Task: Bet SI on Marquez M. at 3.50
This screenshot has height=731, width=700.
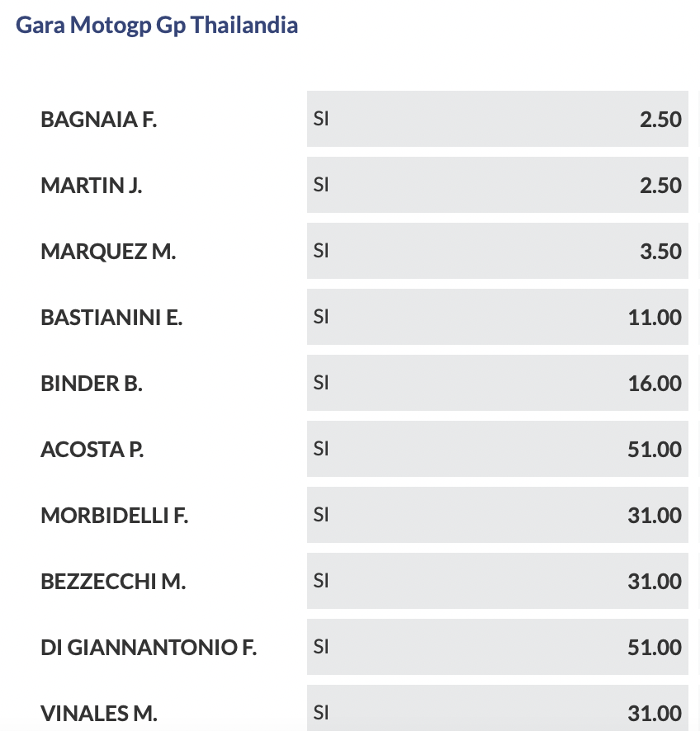Action: [497, 251]
